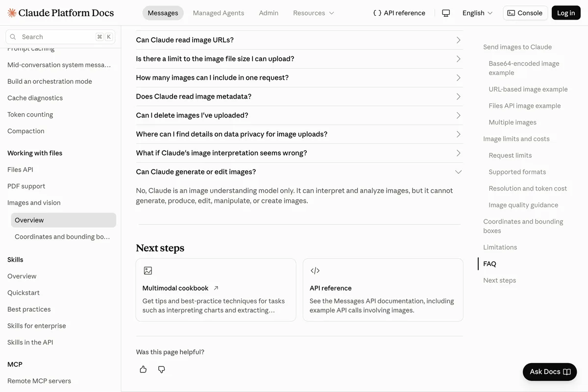Jump to Files API image example

click(x=524, y=106)
